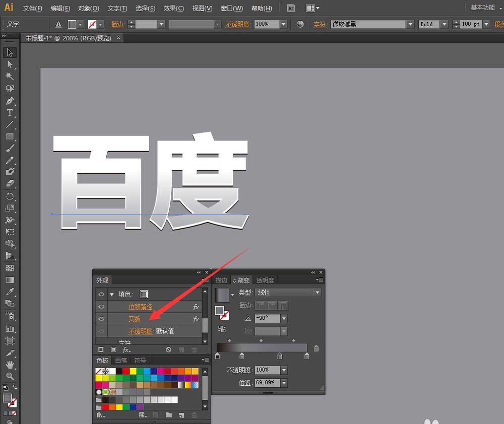Choose the Rectangle tool

click(10, 136)
